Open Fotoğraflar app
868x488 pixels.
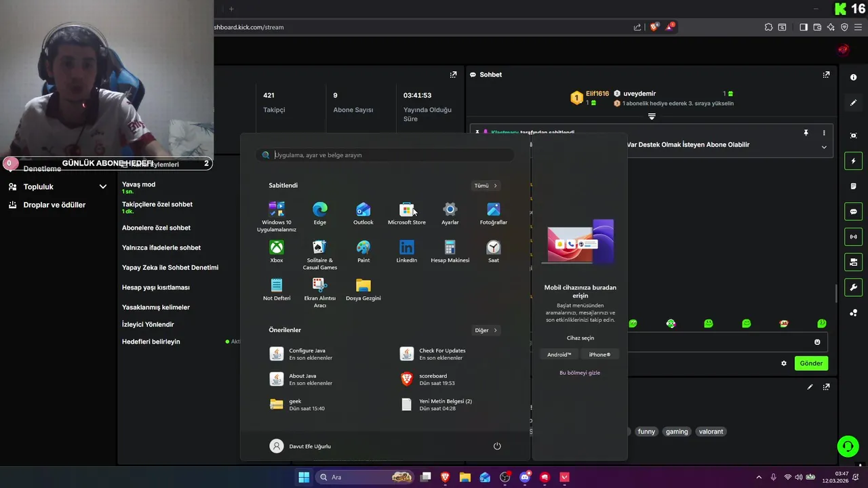(x=494, y=213)
